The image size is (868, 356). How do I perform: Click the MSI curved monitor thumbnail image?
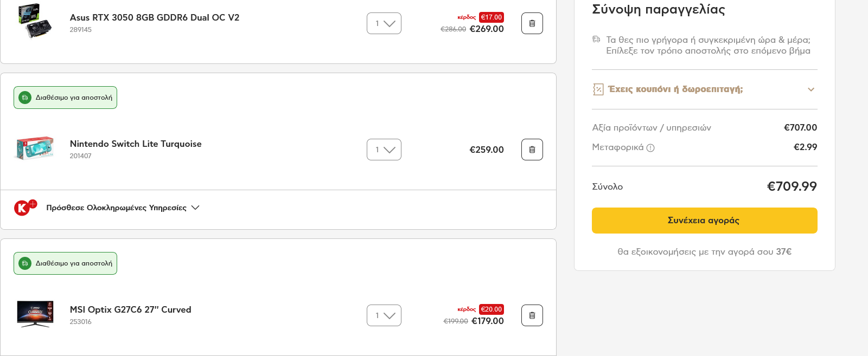[x=35, y=314]
